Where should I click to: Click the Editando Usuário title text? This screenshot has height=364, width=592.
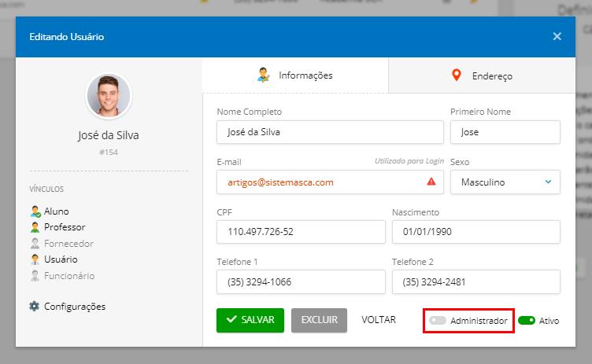pos(67,37)
